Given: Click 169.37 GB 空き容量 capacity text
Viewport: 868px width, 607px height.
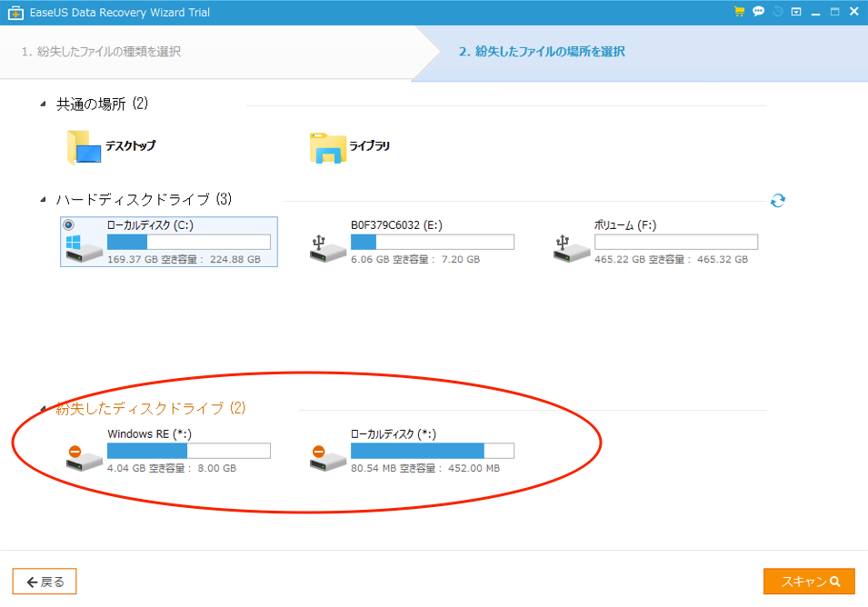Looking at the screenshot, I should click(x=184, y=260).
